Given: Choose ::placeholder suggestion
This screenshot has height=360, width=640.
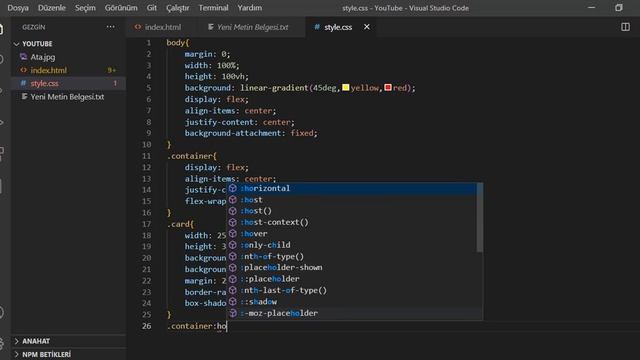Looking at the screenshot, I should coord(352,279).
